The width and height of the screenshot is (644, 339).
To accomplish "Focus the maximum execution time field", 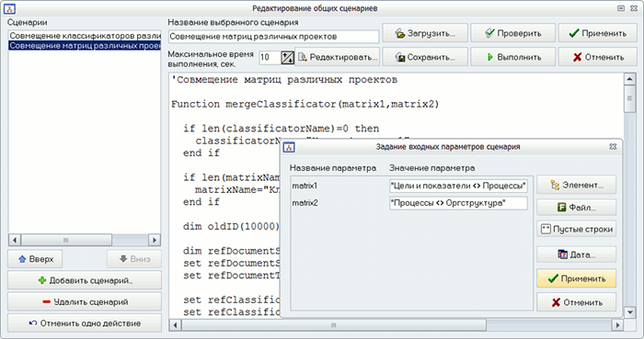I will (x=270, y=57).
